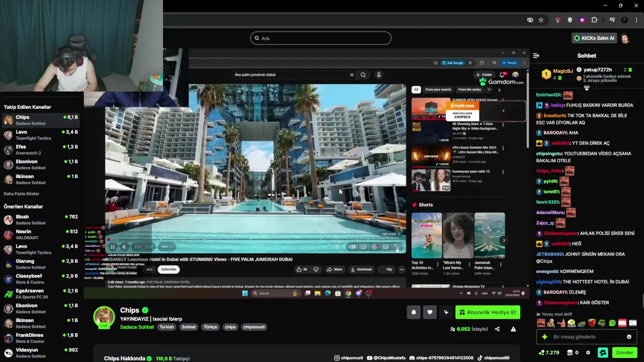The width and height of the screenshot is (644, 362).
Task: Show more filter chips with right arrow
Action: point(499,89)
